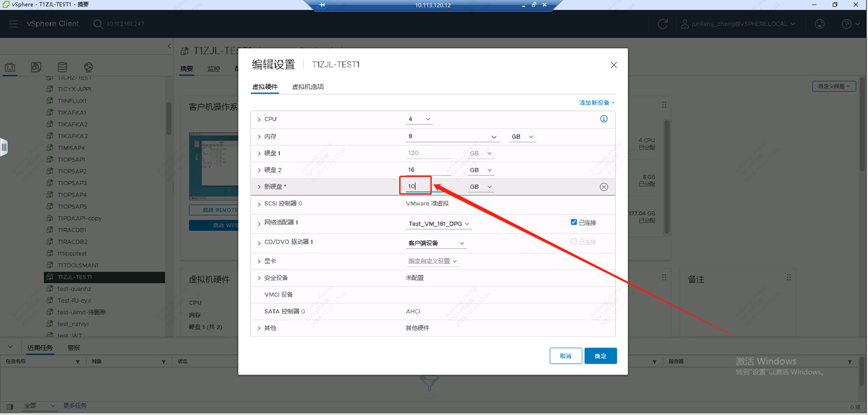Switch to the 警报 tab
Viewport: 868px width, 415px height.
click(x=74, y=348)
